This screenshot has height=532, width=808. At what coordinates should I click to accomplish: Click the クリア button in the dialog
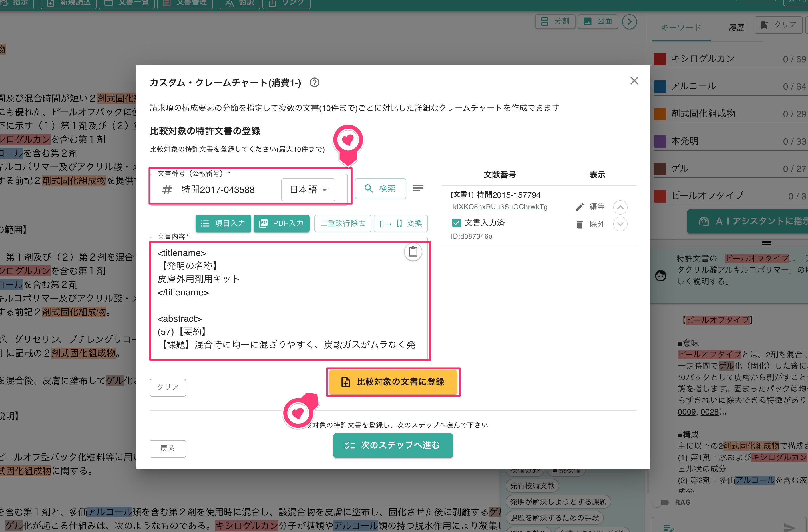pos(168,387)
